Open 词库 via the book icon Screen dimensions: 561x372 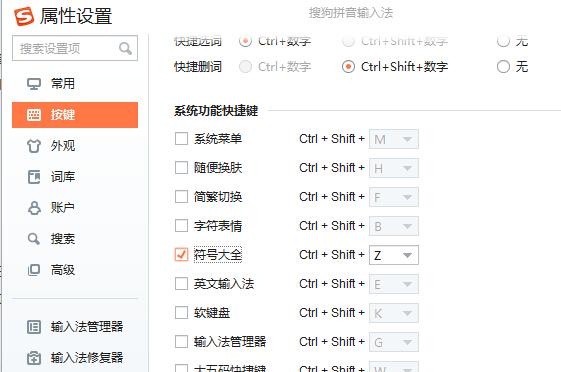coord(34,177)
